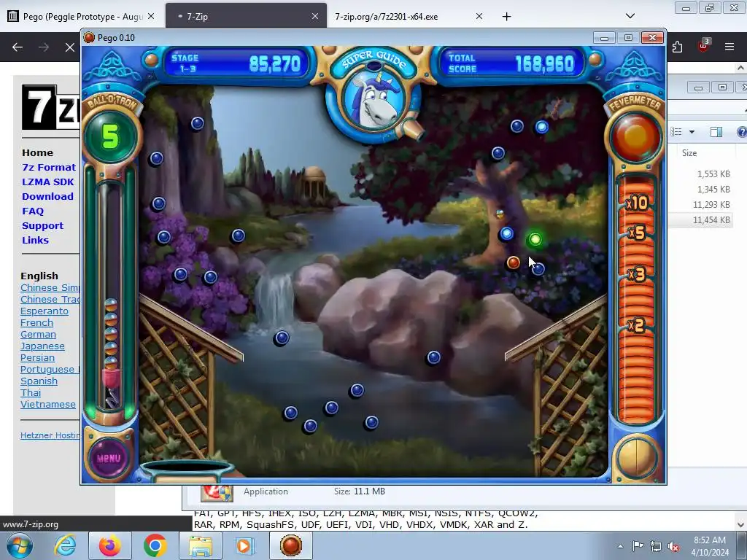Screen dimensions: 747x560
Task: Open Chrome from the taskbar
Action: pos(155,545)
